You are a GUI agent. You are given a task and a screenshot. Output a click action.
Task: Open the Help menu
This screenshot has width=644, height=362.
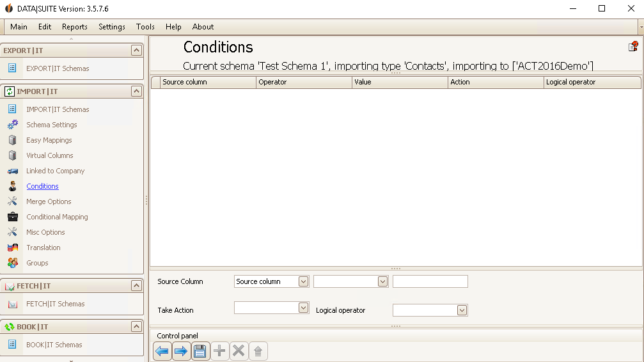173,27
